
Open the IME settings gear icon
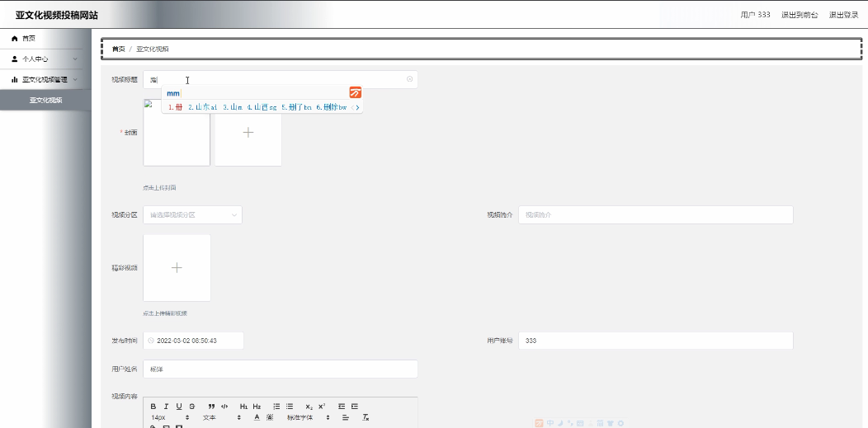[620, 424]
